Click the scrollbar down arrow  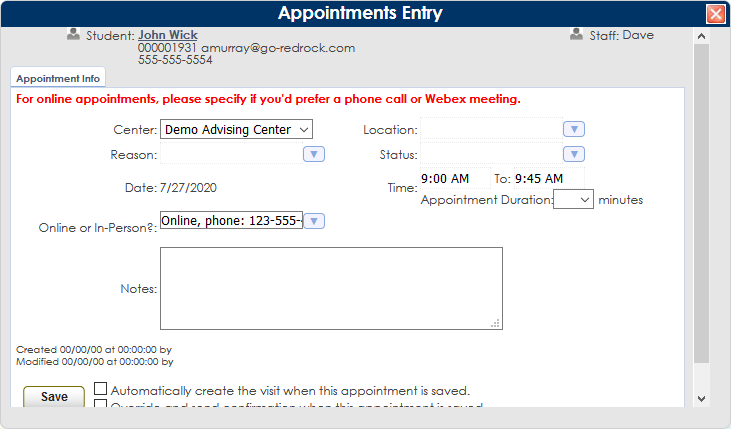click(701, 399)
